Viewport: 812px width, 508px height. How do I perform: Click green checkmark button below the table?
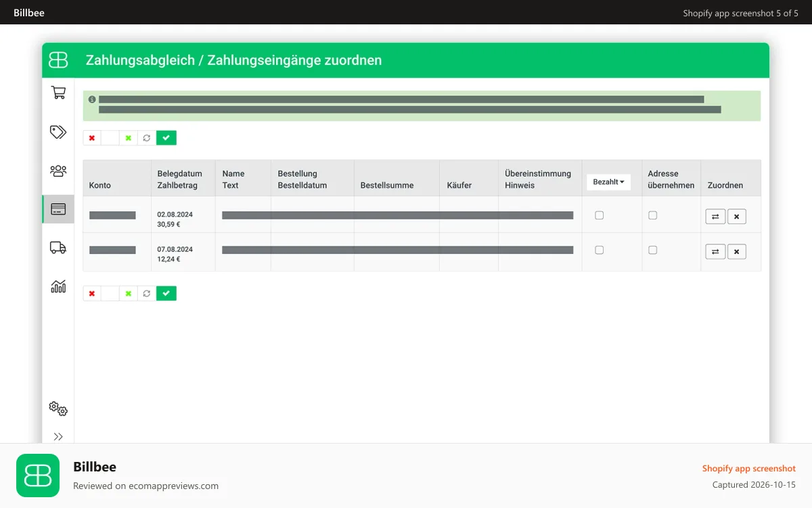(x=166, y=293)
